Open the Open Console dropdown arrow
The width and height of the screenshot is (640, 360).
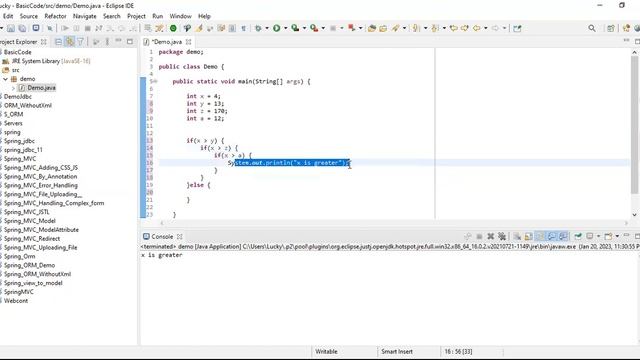(617, 236)
